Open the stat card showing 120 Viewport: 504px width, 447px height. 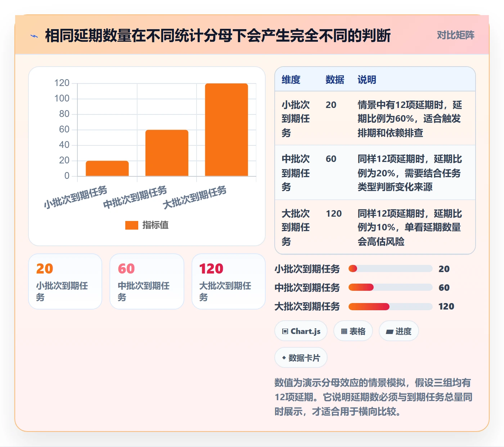(229, 281)
